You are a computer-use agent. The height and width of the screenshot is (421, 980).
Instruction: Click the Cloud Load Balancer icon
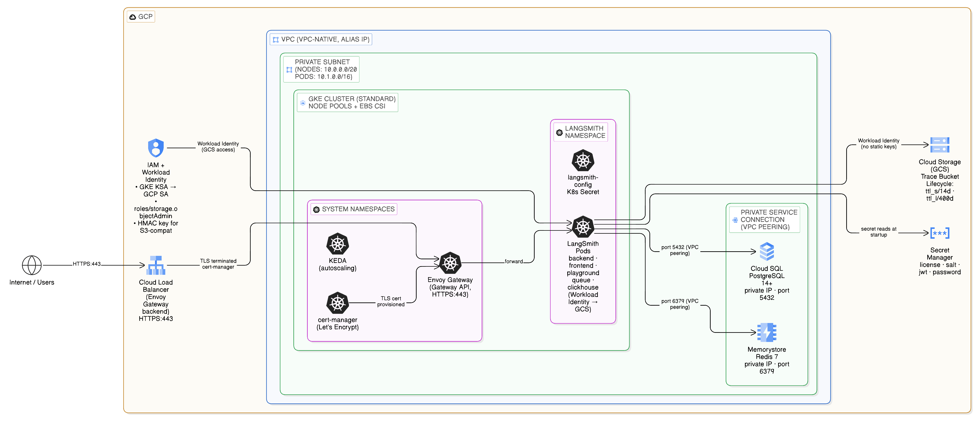pyautogui.click(x=156, y=265)
